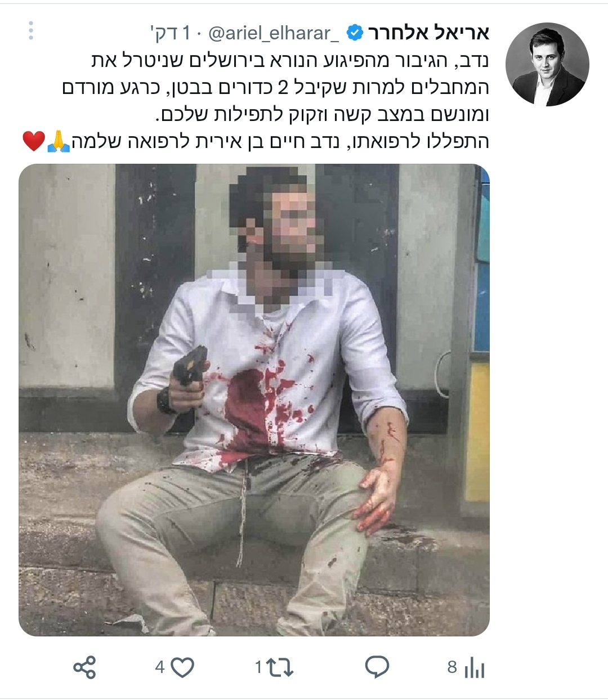The image size is (608, 700).
Task: Open the attached photo in full view
Action: point(254,400)
